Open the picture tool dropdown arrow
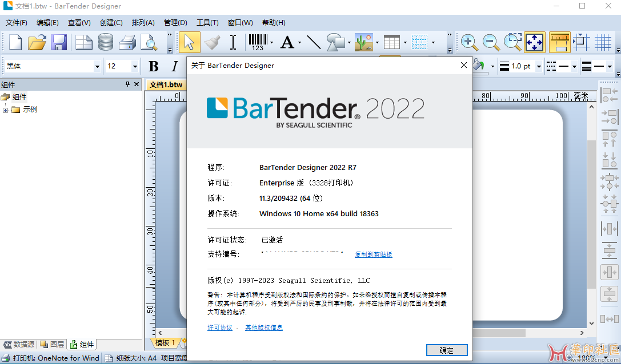Viewport: 621px width, 364px height. coord(377,42)
